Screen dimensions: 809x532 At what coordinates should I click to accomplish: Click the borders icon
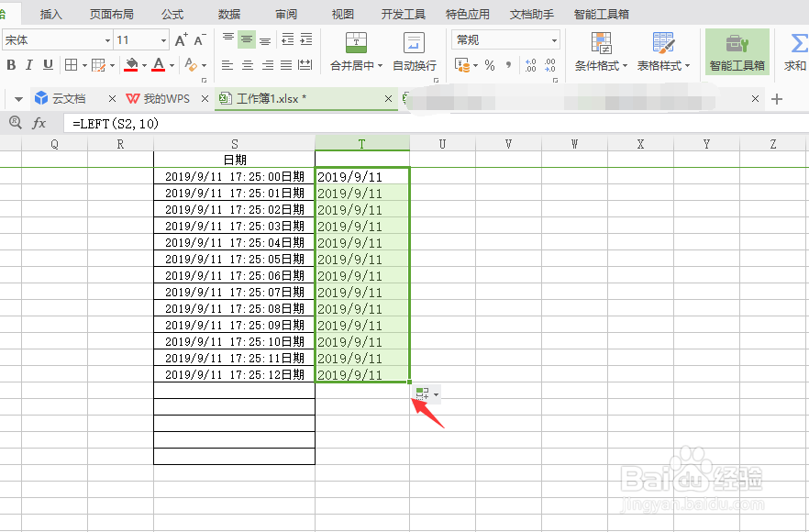72,65
